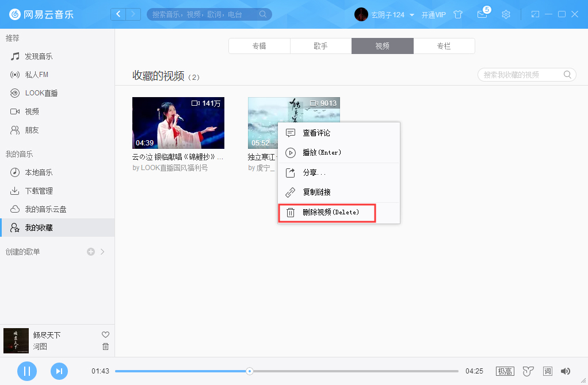Open the 云の泣 锦鲤抄 video thumbnail
This screenshot has height=385, width=588.
(x=178, y=122)
